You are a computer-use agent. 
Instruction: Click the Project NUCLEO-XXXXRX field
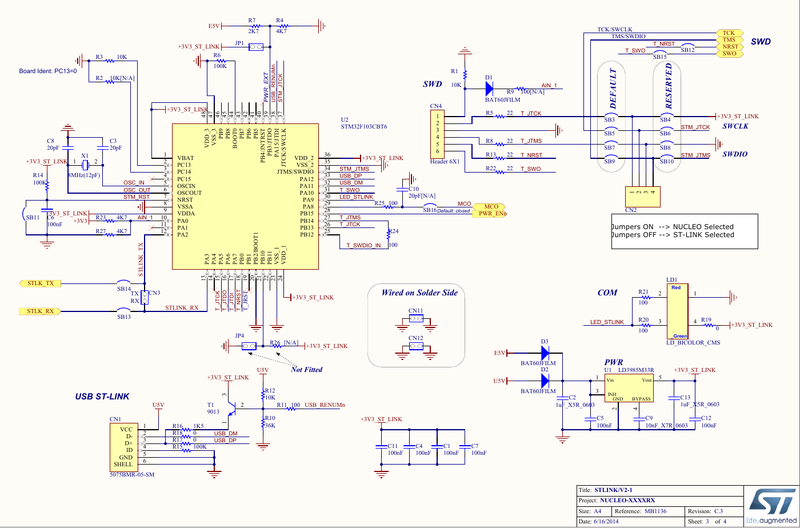point(660,500)
